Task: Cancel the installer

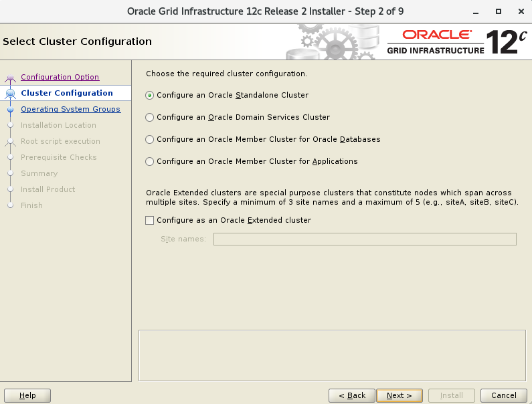Action: tap(503, 395)
